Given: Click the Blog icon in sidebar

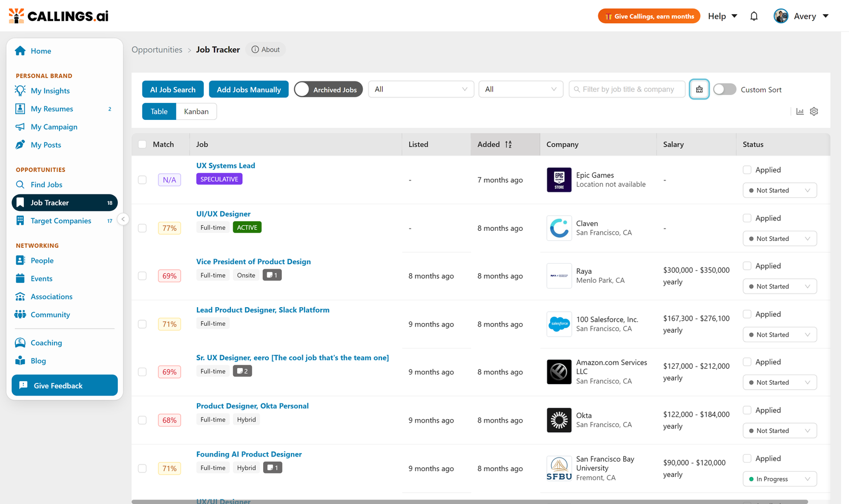Looking at the screenshot, I should pyautogui.click(x=20, y=361).
